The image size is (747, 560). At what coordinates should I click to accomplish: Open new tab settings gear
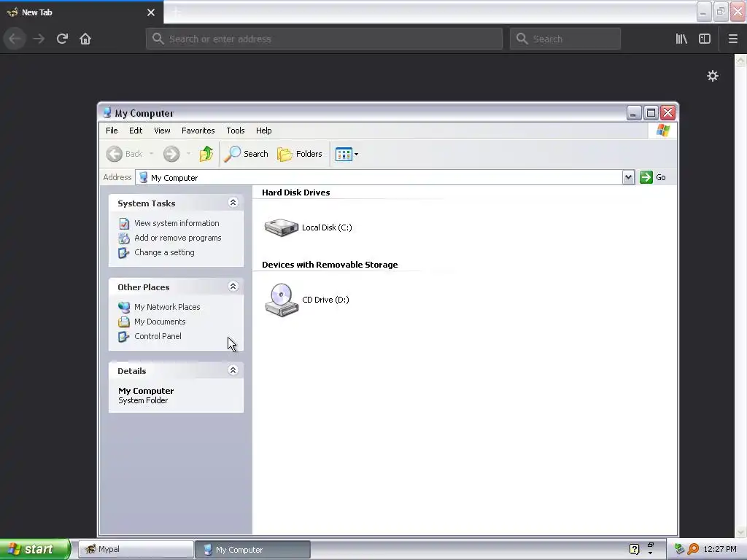(712, 76)
